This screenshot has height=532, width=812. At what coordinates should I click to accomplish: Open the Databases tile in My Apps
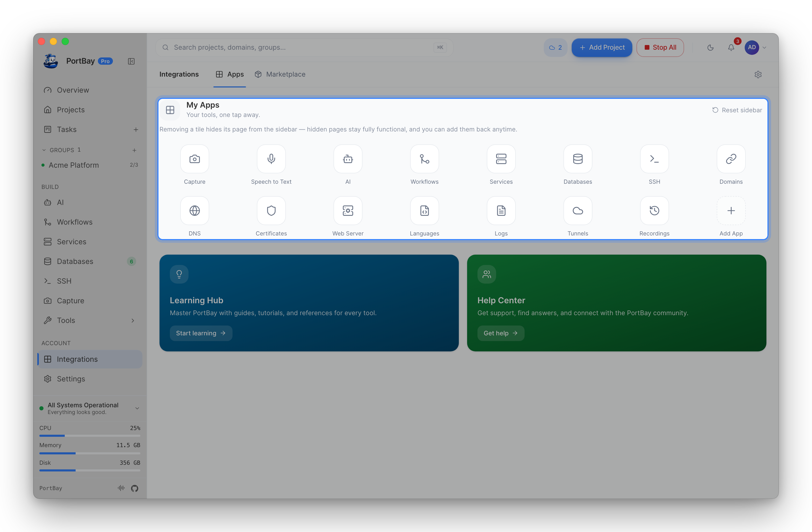click(x=578, y=159)
